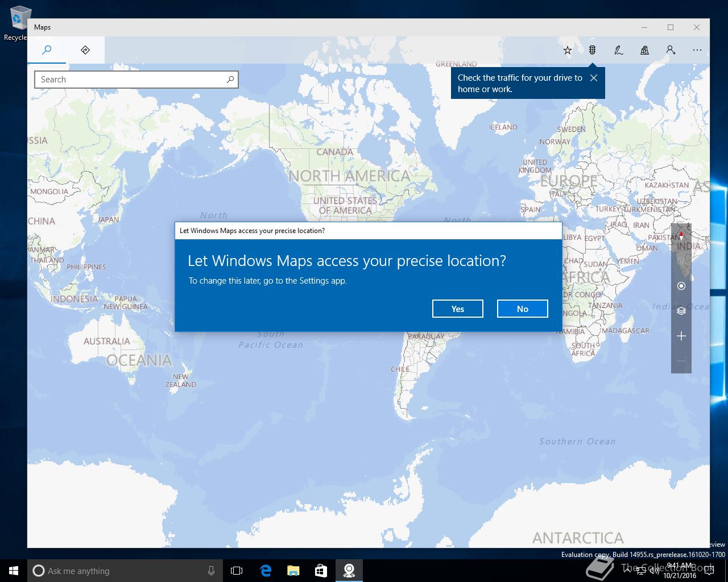Minimize the Maps window
This screenshot has width=728, height=582.
644,27
